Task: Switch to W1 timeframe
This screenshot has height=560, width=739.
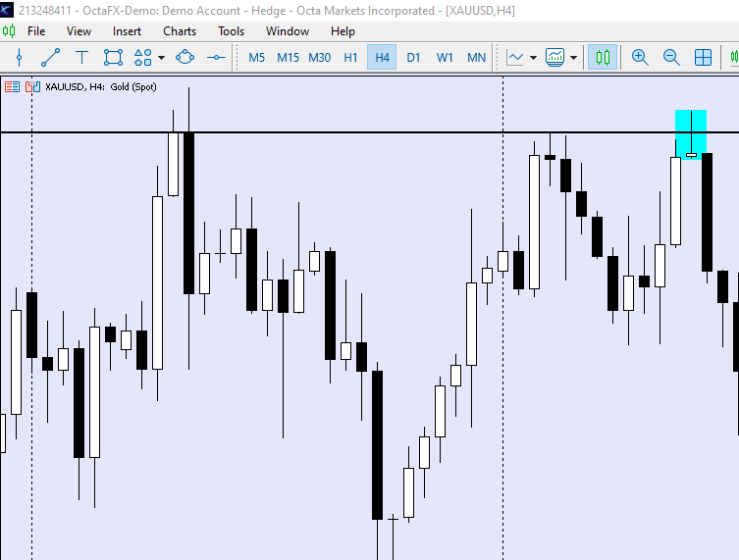Action: tap(445, 58)
